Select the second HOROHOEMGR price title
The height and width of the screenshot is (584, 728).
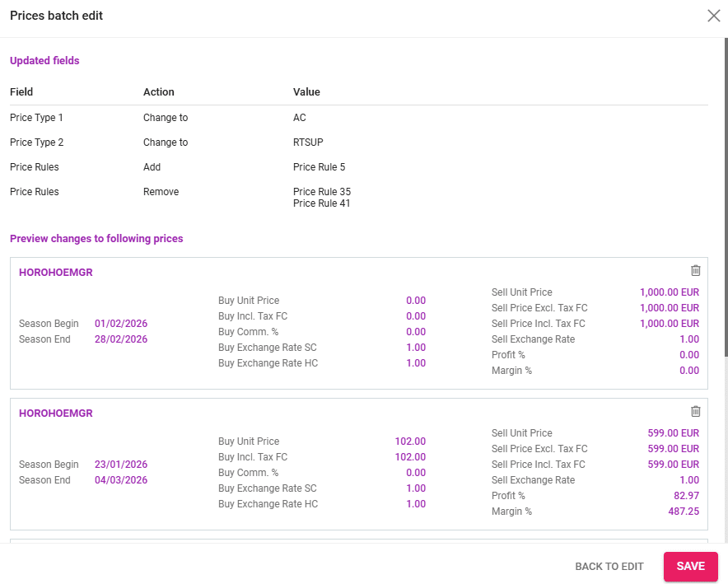[x=55, y=413]
